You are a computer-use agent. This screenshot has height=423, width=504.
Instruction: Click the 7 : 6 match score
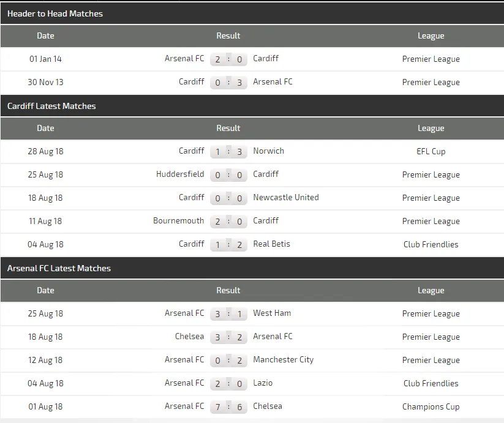(x=228, y=407)
